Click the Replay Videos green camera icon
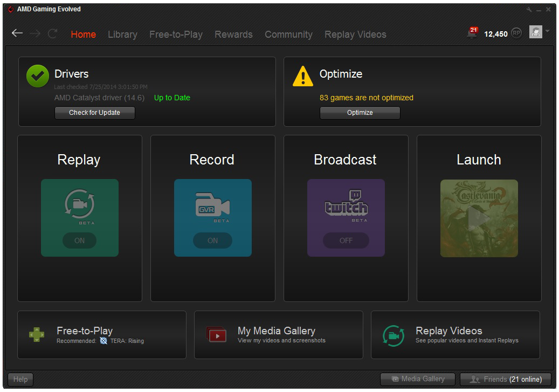559x392 pixels. click(393, 335)
